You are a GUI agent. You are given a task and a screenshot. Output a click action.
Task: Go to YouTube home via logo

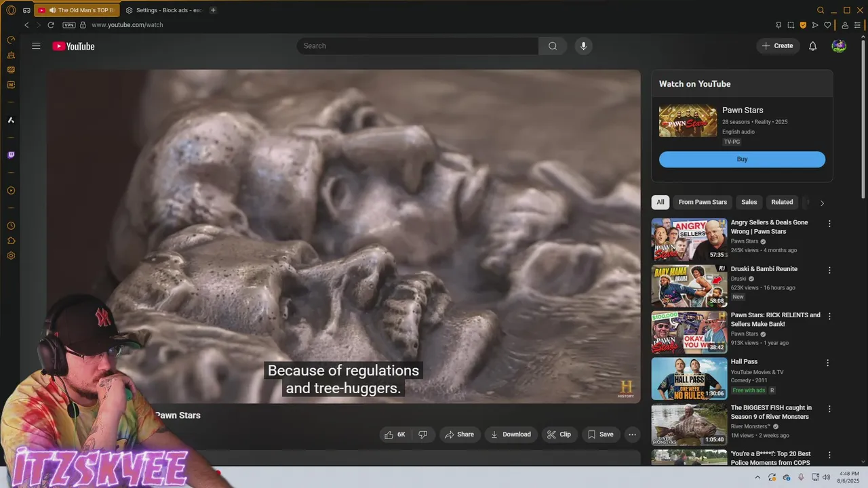pyautogui.click(x=73, y=46)
